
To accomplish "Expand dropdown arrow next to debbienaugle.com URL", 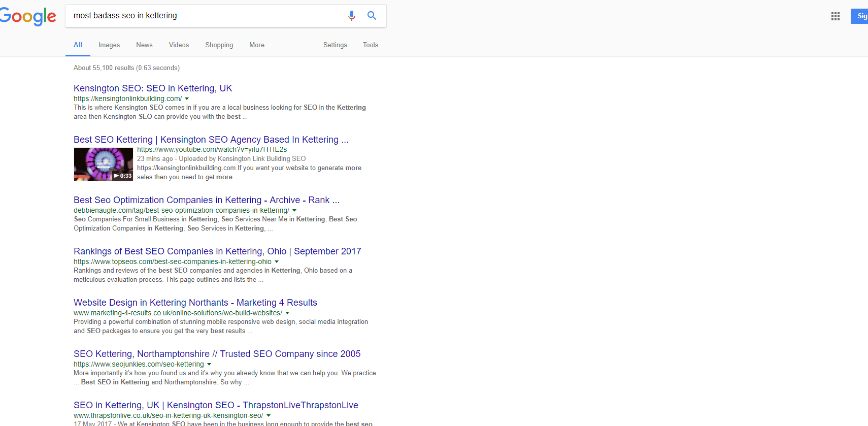I will click(x=294, y=211).
